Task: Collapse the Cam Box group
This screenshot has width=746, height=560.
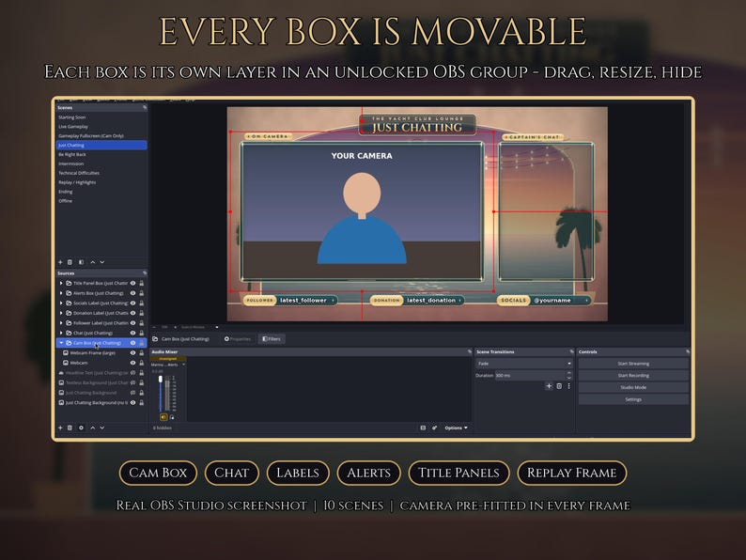Action: (61, 343)
